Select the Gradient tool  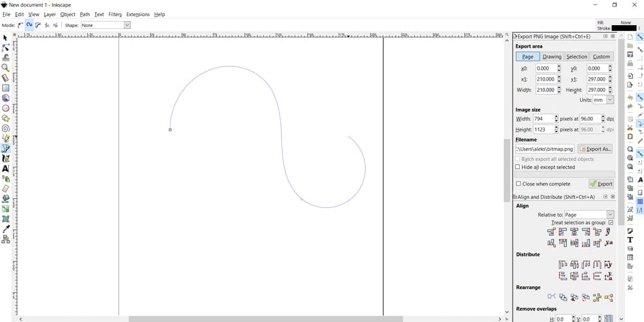[5, 209]
